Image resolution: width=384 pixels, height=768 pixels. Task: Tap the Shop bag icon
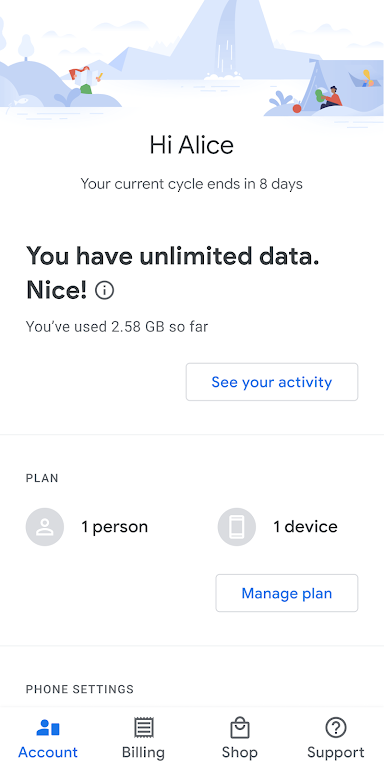[240, 728]
